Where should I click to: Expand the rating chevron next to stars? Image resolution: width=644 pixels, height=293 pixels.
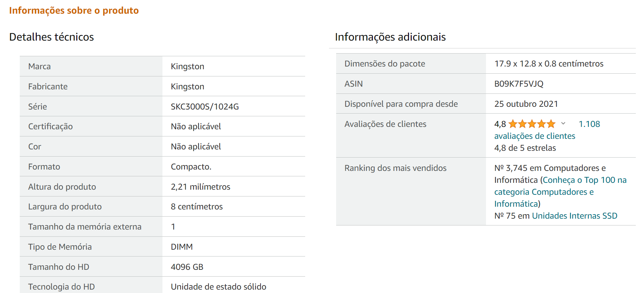tap(563, 123)
